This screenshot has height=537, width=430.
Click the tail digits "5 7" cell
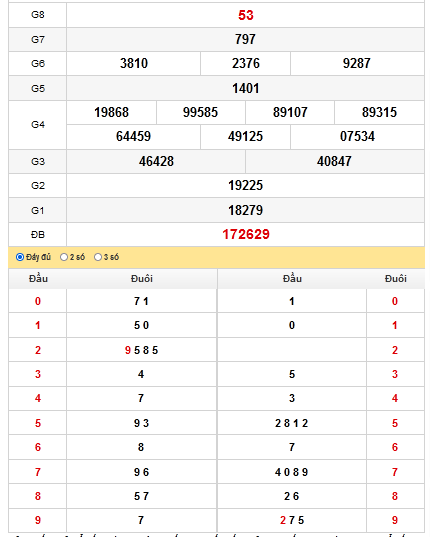click(141, 496)
